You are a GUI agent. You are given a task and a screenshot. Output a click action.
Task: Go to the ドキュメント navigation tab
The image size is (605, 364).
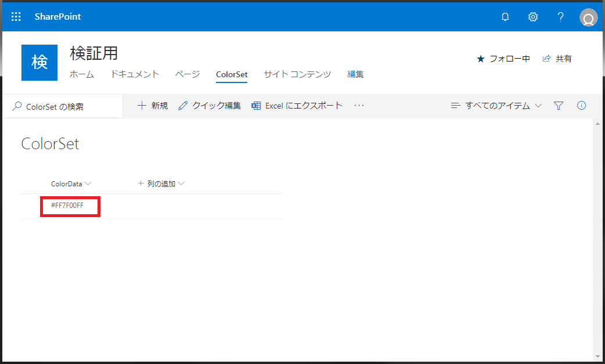[135, 74]
